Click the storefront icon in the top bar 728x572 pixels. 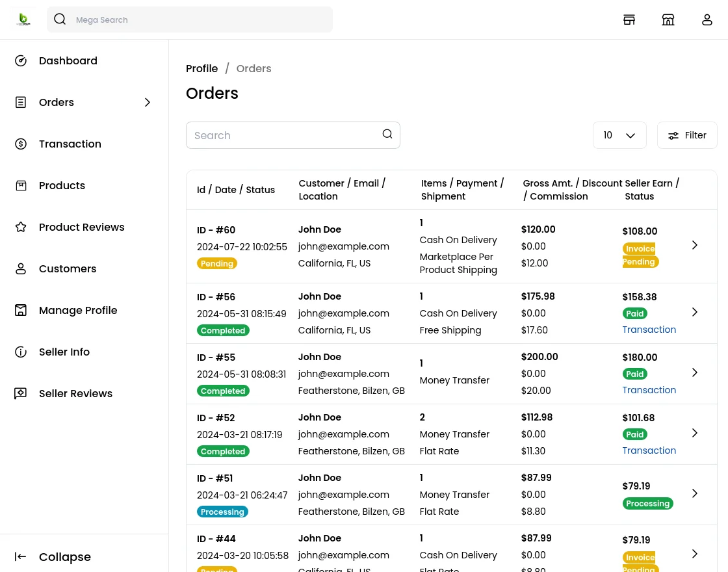coord(668,19)
